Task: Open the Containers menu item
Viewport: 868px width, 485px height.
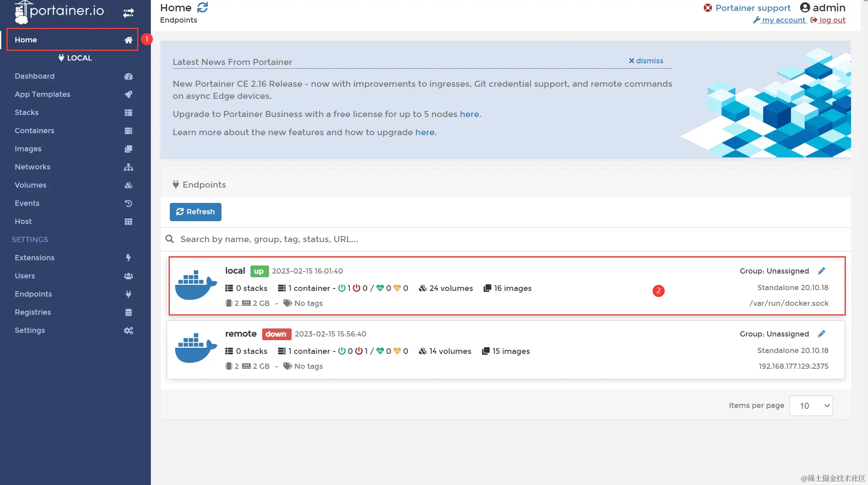Action: pos(35,130)
